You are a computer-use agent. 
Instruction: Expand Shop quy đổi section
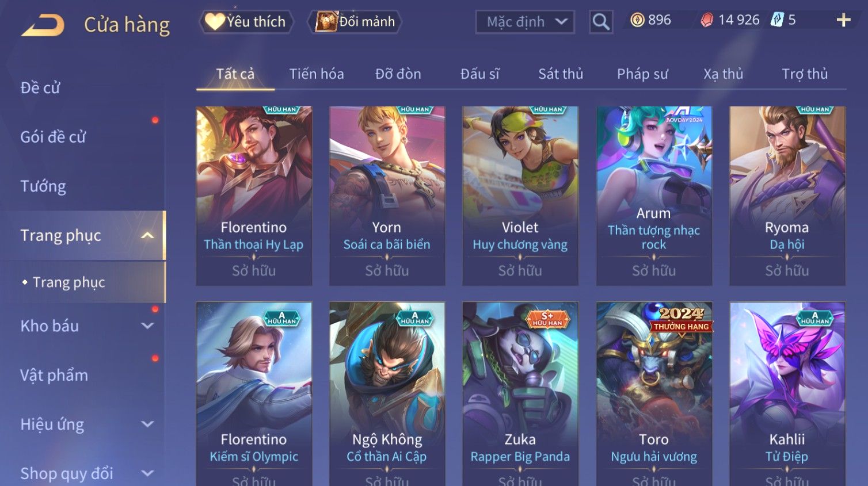pyautogui.click(x=147, y=473)
